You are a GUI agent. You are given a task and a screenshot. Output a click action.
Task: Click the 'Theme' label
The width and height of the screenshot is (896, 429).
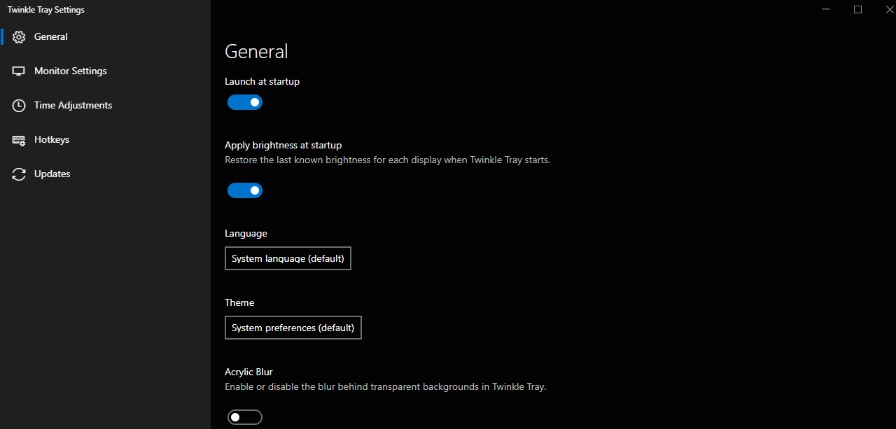click(239, 303)
